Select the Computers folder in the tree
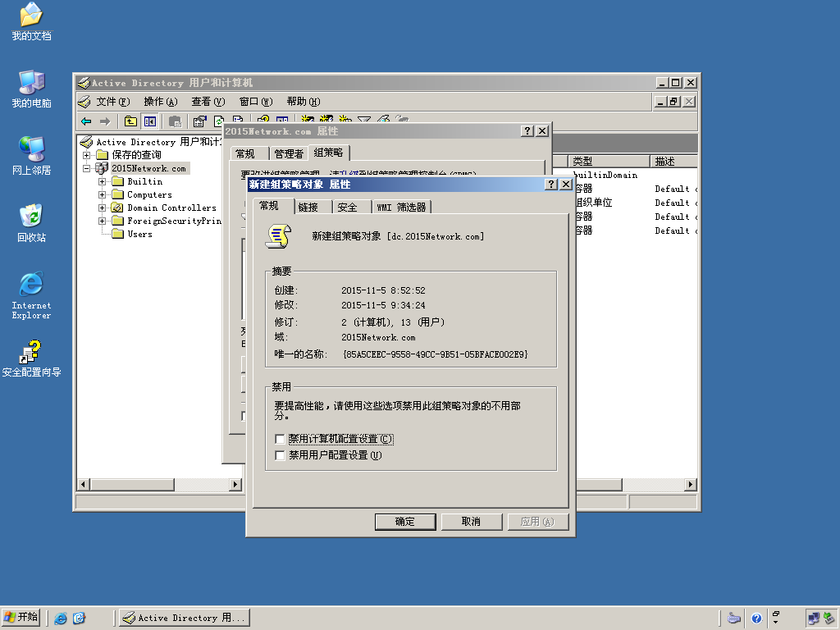 [x=143, y=195]
